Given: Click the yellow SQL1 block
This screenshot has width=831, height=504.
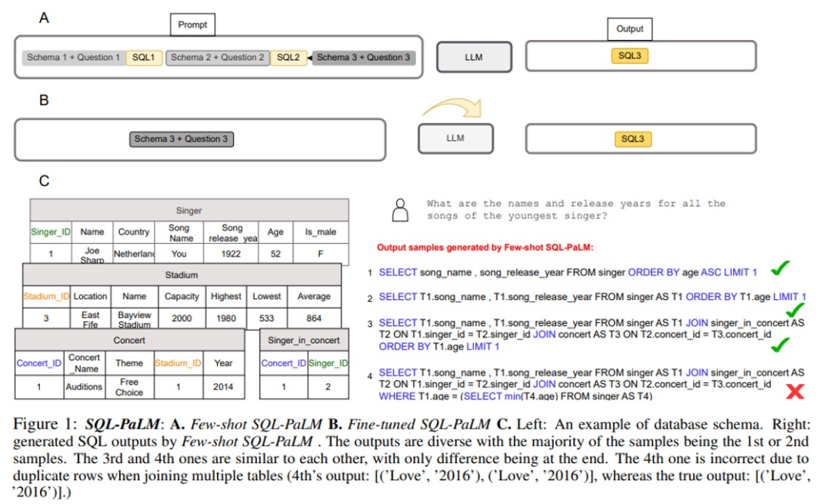Looking at the screenshot, I should (x=144, y=57).
